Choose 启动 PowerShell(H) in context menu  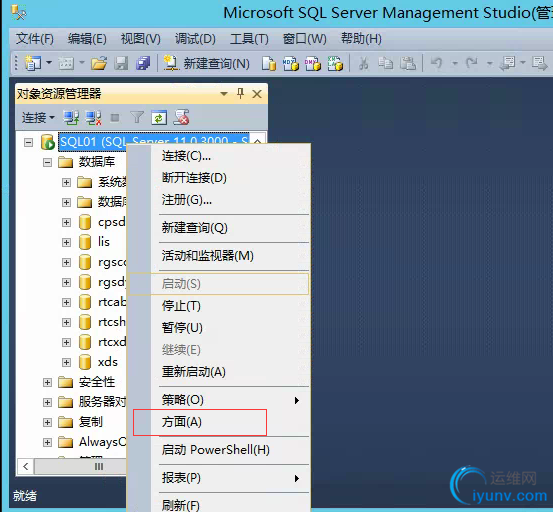[x=219, y=450]
